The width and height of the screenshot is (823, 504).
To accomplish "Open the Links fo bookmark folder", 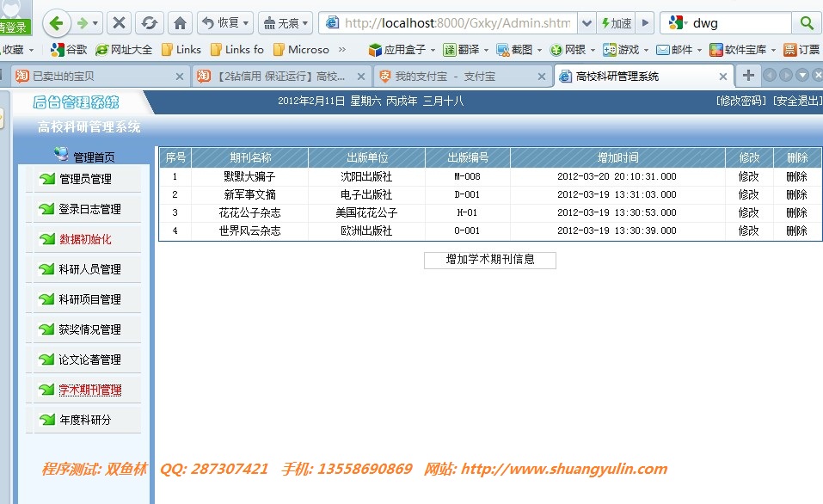I will click(x=236, y=50).
